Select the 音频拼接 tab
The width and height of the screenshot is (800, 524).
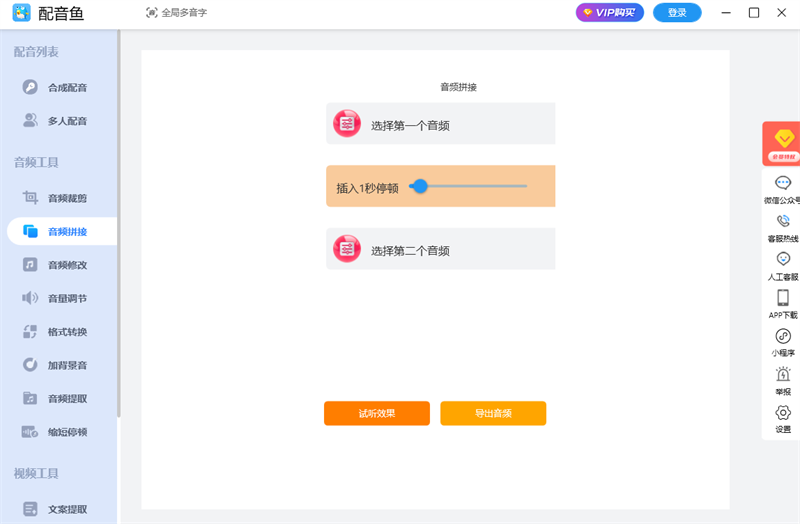pyautogui.click(x=66, y=232)
